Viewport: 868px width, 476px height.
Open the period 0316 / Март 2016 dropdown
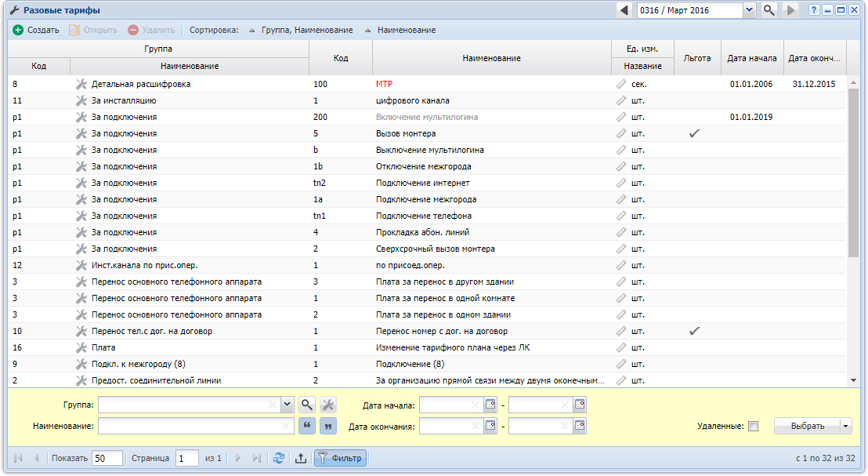click(749, 10)
